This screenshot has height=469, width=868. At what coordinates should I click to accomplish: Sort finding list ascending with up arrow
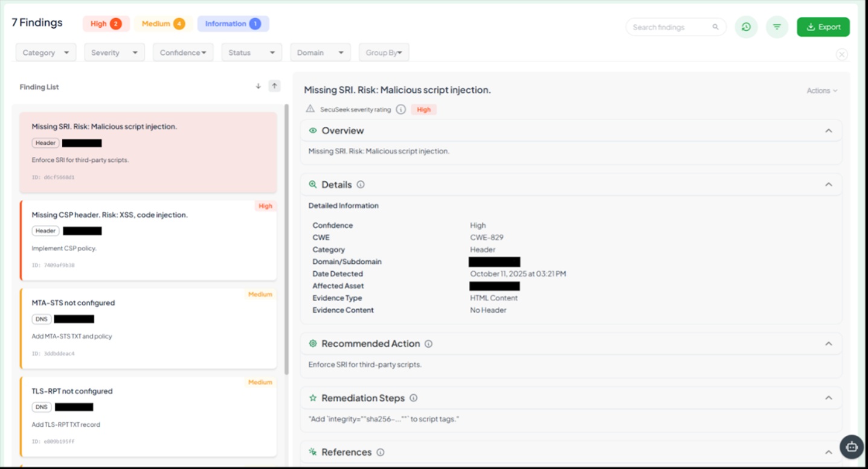[274, 86]
